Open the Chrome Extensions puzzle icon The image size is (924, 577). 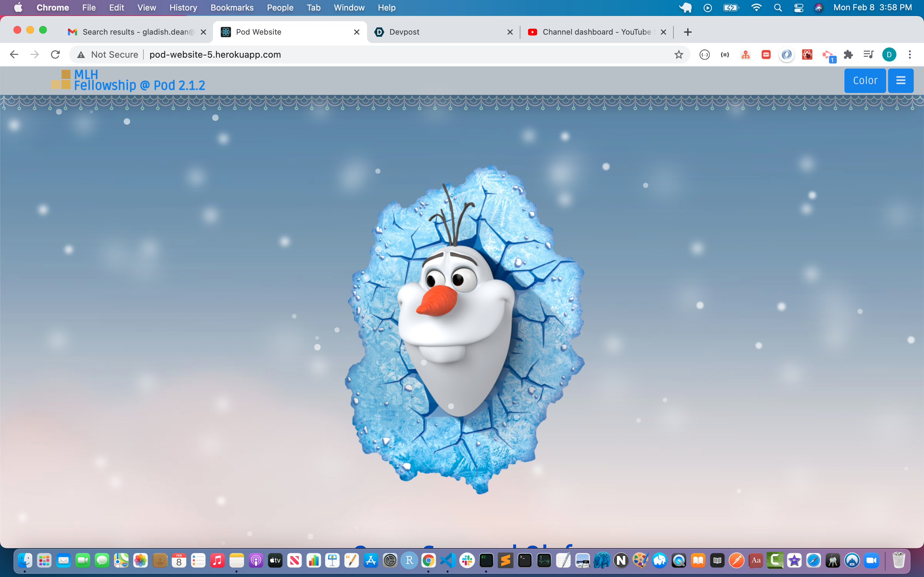click(x=848, y=54)
